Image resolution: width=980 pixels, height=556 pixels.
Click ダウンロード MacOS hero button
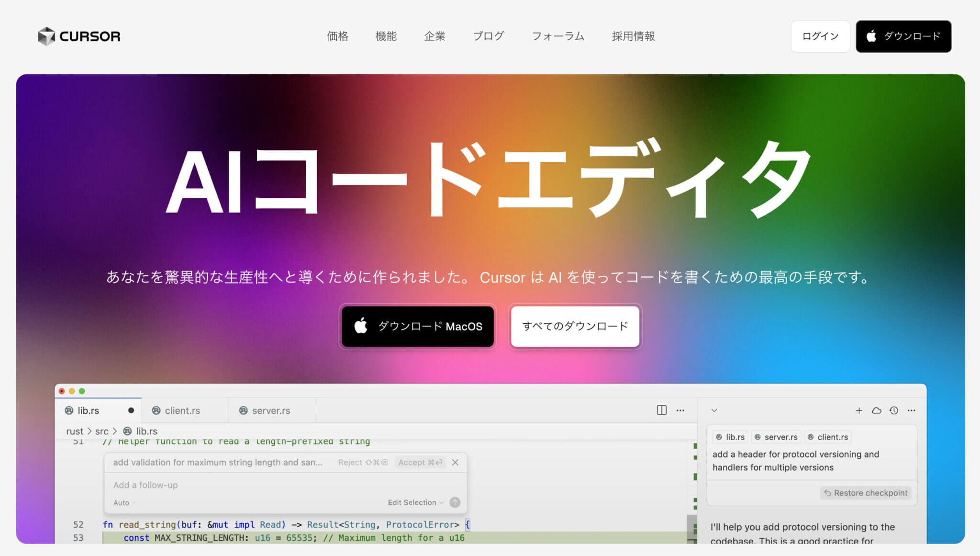click(417, 326)
